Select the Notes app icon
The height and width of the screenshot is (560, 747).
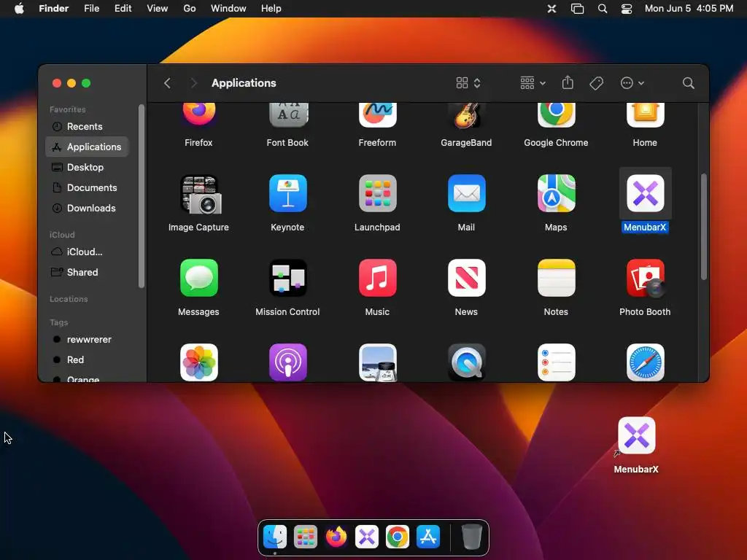tap(556, 278)
